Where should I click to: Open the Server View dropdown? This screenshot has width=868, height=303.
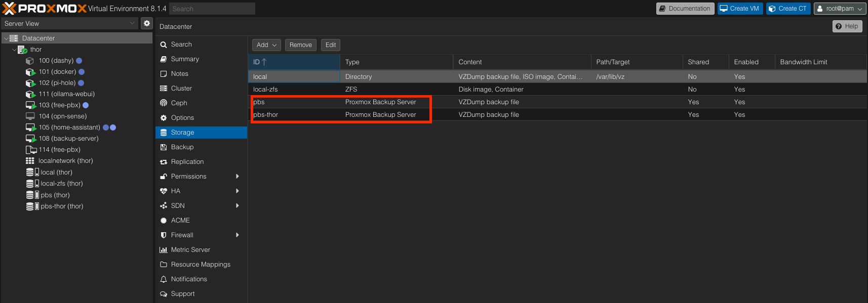pos(69,23)
